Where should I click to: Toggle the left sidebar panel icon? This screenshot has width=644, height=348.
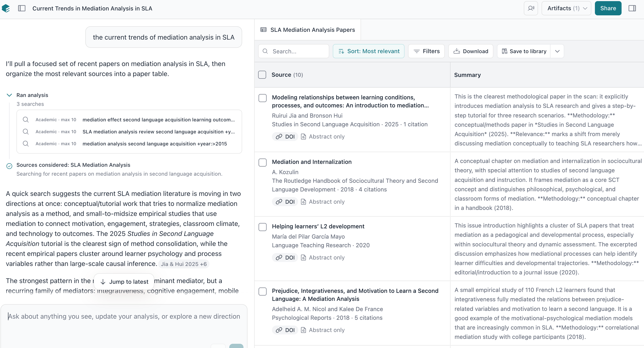coord(22,8)
